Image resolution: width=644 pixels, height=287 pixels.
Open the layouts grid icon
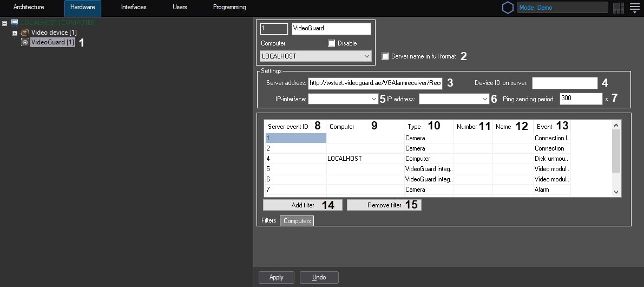tap(618, 8)
